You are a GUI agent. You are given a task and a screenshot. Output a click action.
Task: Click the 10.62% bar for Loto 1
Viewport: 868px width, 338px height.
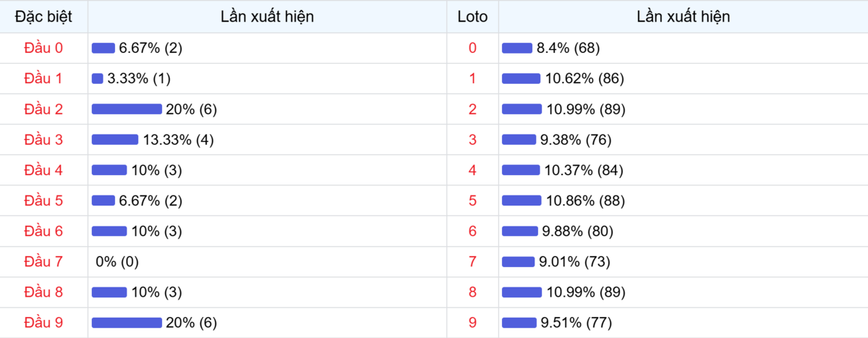(x=521, y=78)
